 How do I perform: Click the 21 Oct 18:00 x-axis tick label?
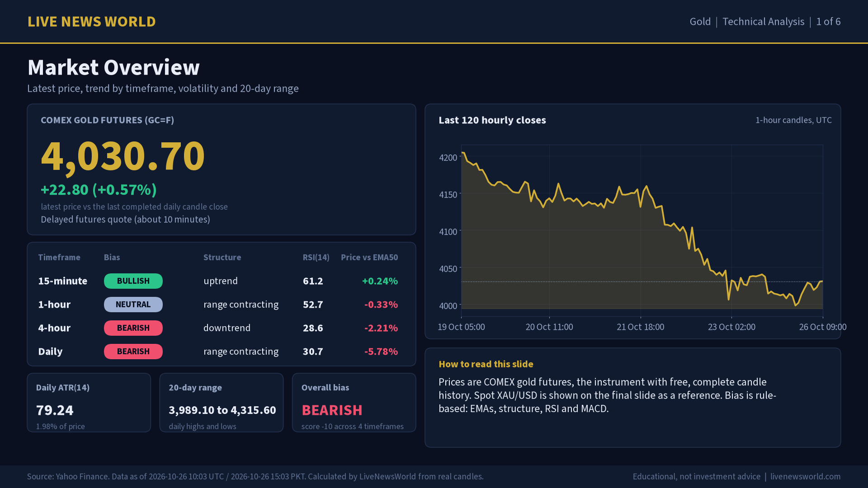pyautogui.click(x=640, y=327)
